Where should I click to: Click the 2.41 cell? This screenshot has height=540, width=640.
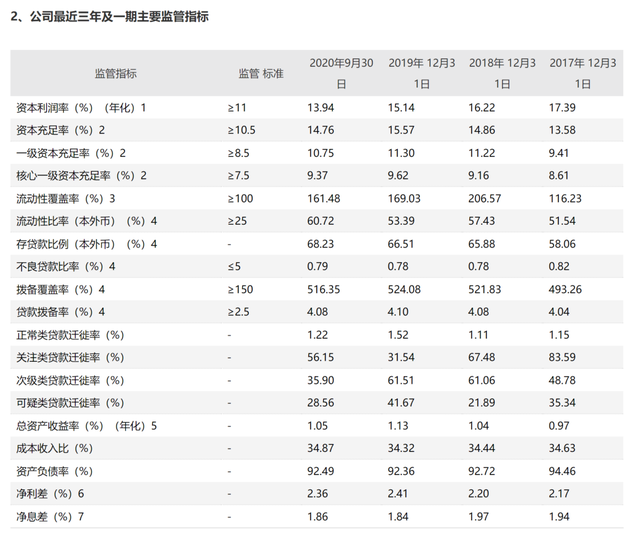point(398,494)
